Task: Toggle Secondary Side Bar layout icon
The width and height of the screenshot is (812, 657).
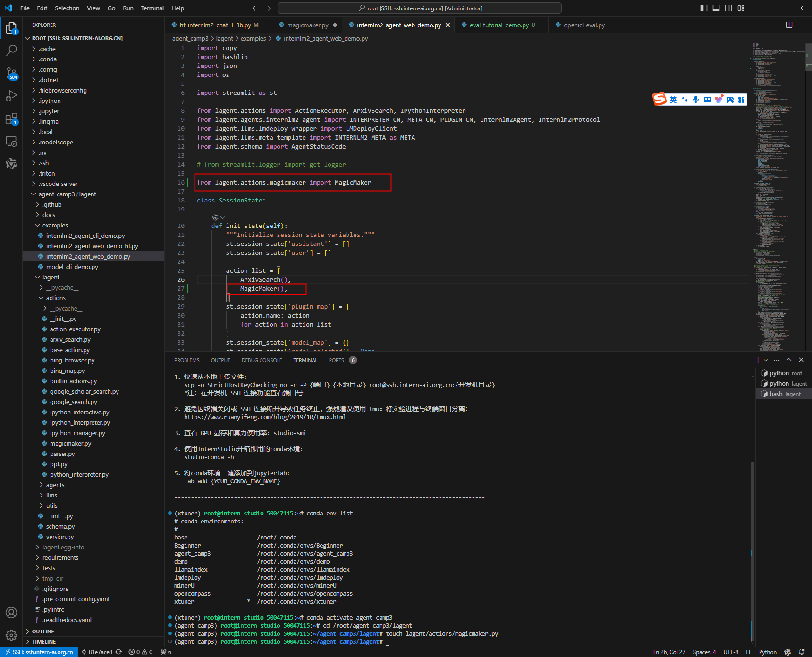Action: [x=728, y=8]
